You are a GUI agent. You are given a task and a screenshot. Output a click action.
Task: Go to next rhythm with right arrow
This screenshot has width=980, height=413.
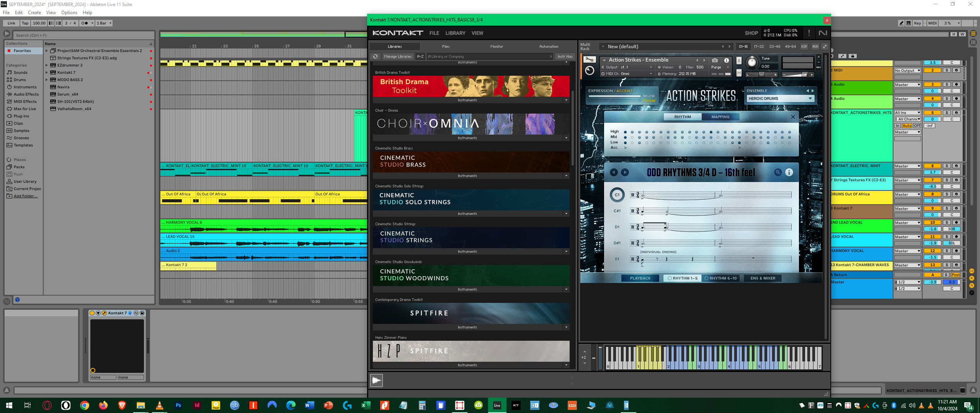[625, 172]
